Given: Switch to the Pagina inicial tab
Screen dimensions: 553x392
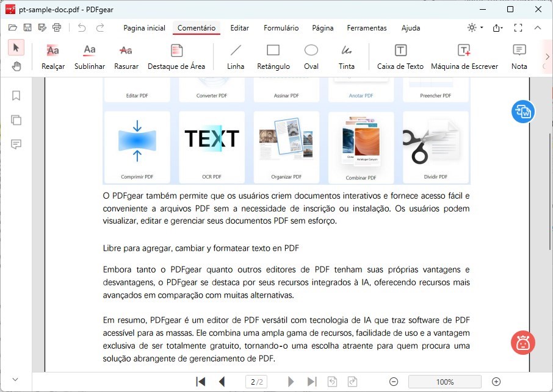Looking at the screenshot, I should point(144,28).
